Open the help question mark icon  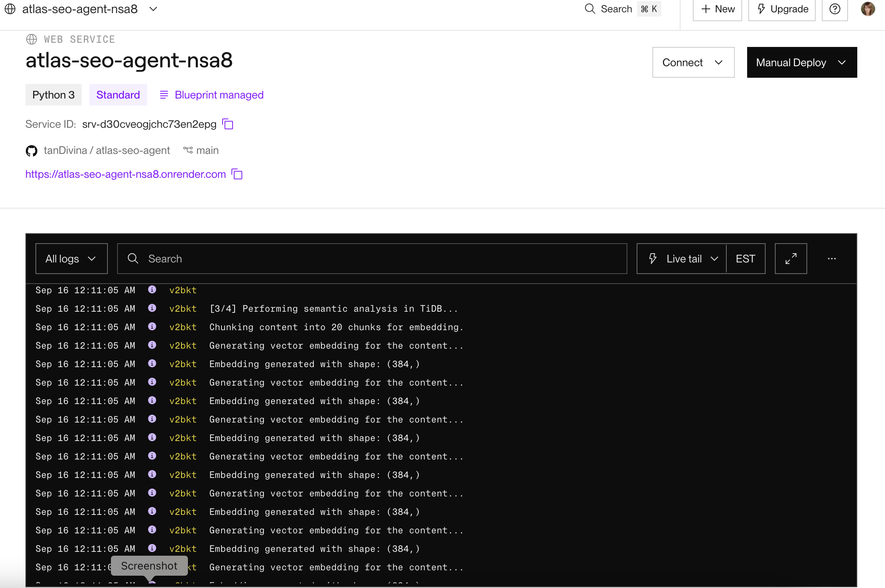tap(835, 9)
